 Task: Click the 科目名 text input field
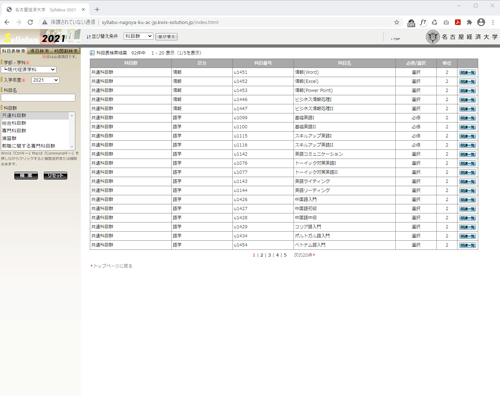(x=38, y=97)
